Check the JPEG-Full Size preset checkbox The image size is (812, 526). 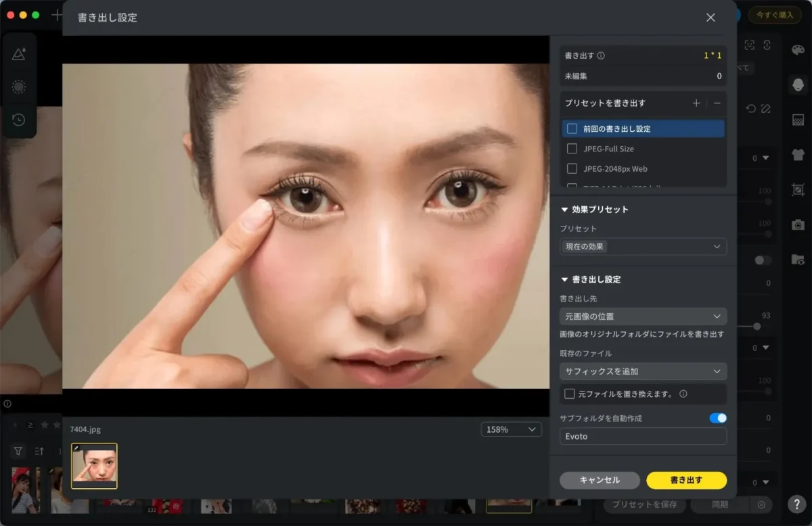point(572,149)
